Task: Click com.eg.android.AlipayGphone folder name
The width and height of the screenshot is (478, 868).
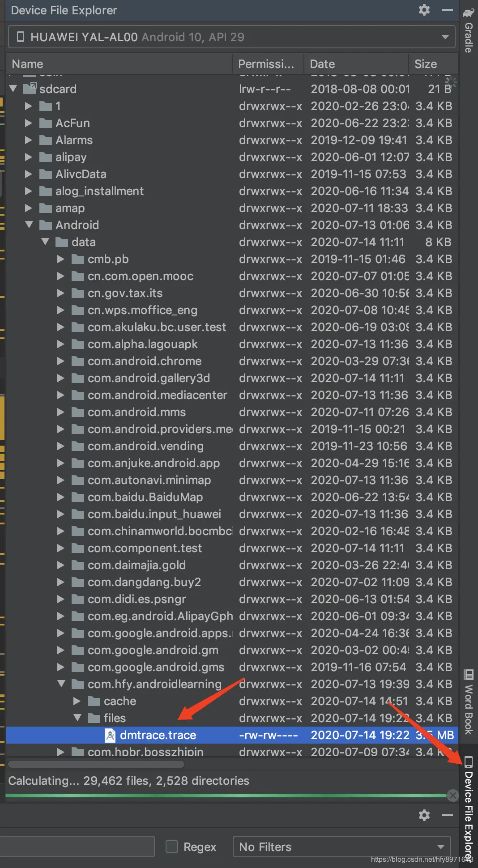Action: pos(160,616)
